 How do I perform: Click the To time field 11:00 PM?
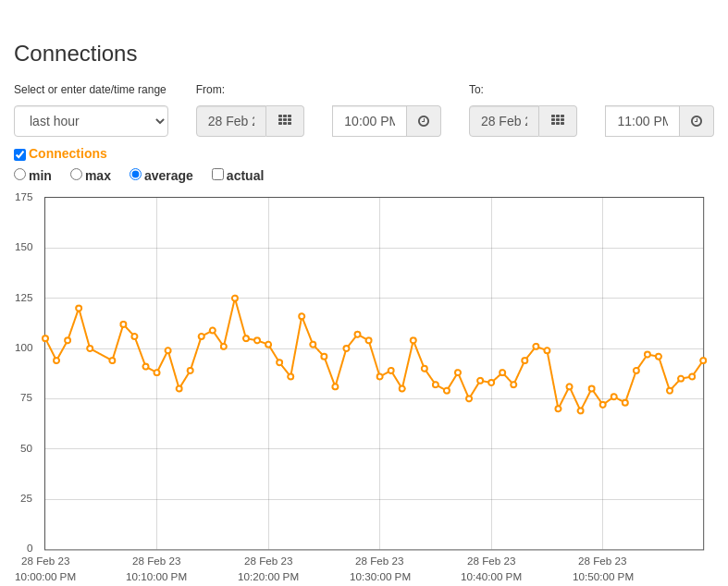click(643, 121)
